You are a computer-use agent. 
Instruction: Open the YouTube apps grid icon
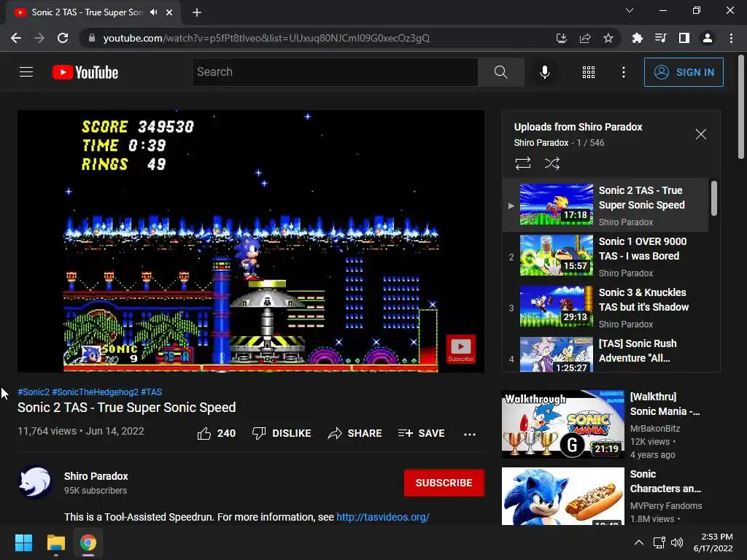tap(589, 72)
